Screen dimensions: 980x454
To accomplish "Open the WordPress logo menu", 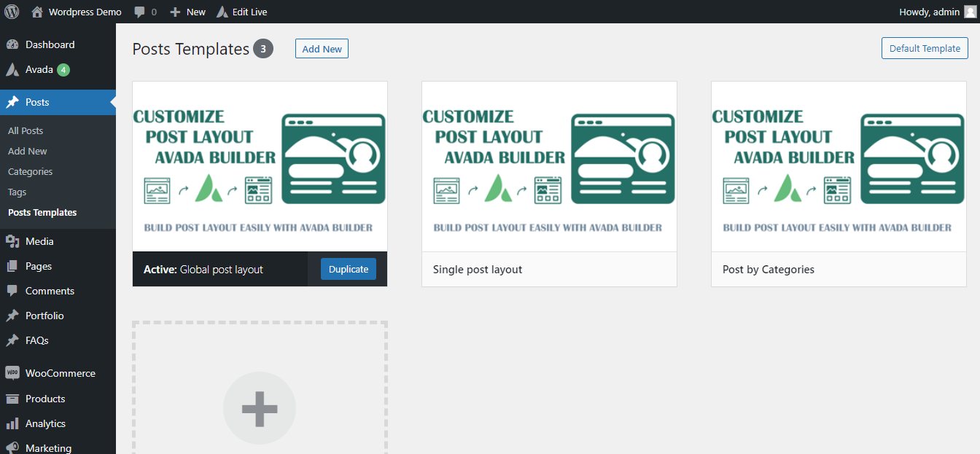I will pos(12,12).
